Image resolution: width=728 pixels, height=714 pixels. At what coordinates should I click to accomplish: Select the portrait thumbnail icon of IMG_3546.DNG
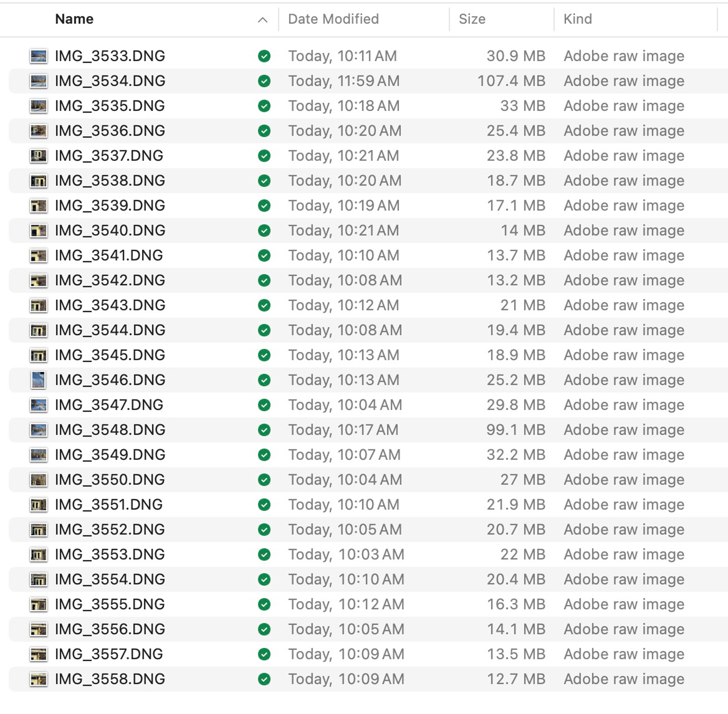tap(39, 380)
